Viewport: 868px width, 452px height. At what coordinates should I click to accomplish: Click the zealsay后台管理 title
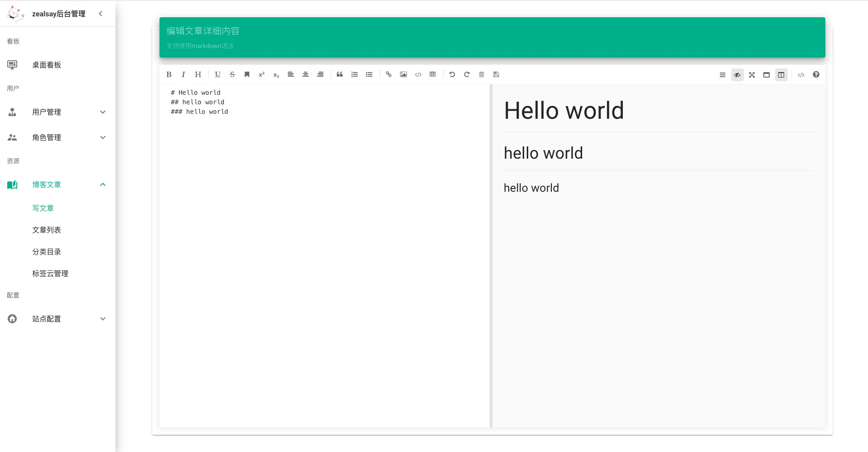(x=59, y=14)
